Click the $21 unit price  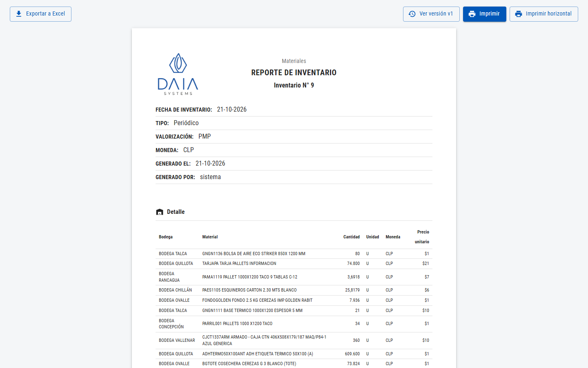point(425,263)
